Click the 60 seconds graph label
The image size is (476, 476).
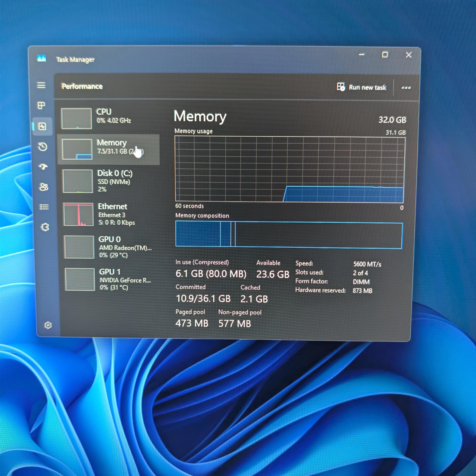point(189,206)
